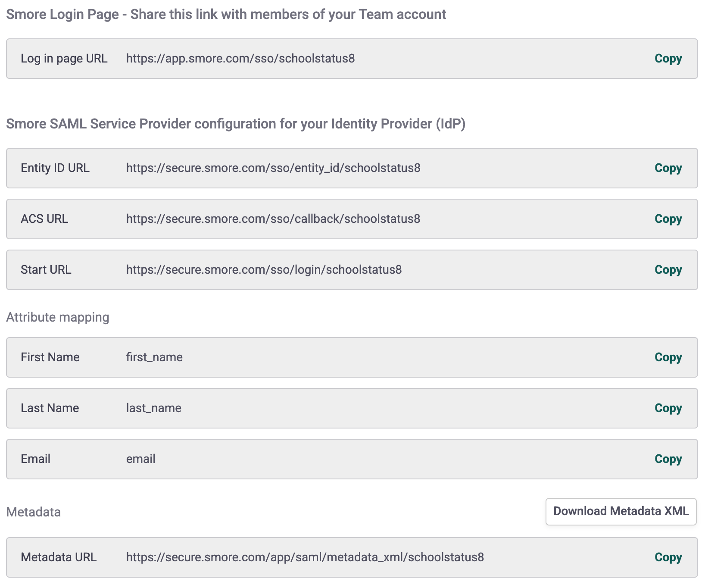Copy the Log in page URL
Image resolution: width=705 pixels, height=588 pixels.
click(668, 59)
